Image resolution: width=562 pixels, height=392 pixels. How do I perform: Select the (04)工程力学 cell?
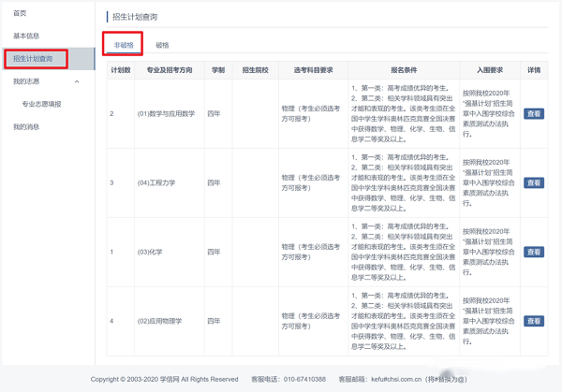click(156, 182)
